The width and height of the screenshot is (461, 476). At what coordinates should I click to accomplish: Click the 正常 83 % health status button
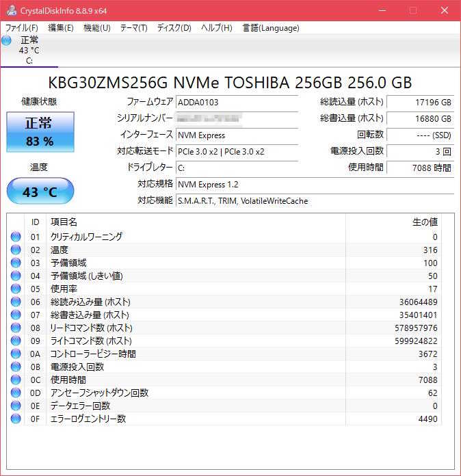[40, 132]
